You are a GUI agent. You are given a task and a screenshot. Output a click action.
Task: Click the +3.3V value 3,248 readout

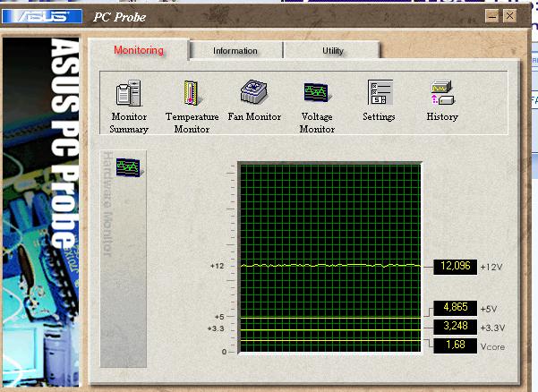pyautogui.click(x=456, y=327)
